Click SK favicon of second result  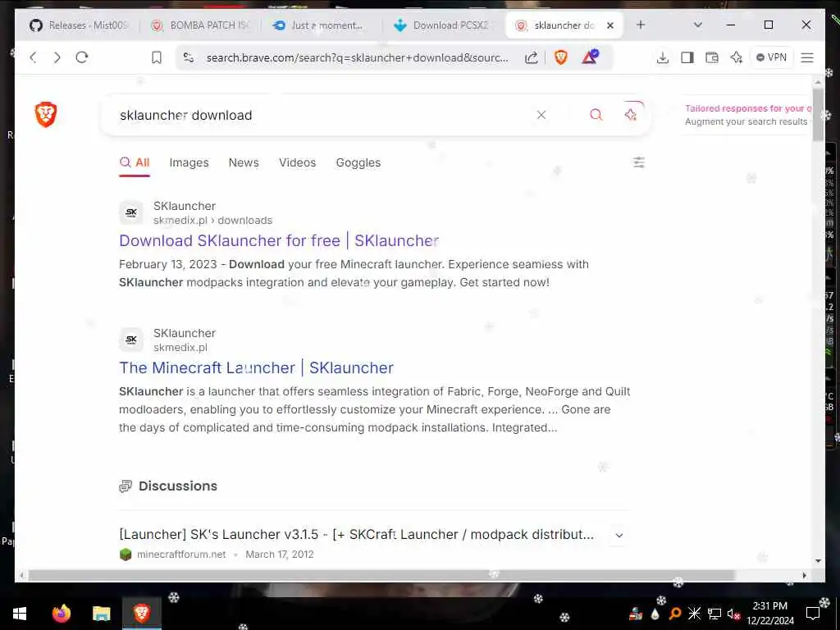point(131,340)
